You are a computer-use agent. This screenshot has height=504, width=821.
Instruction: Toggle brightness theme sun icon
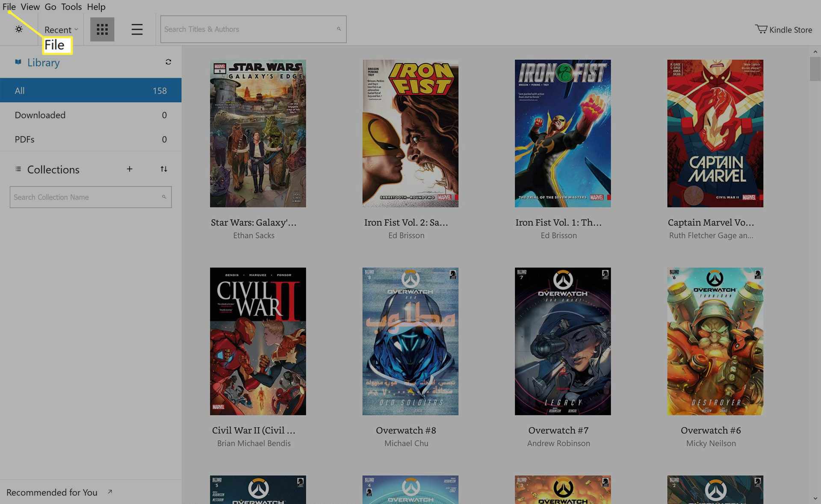(x=19, y=29)
